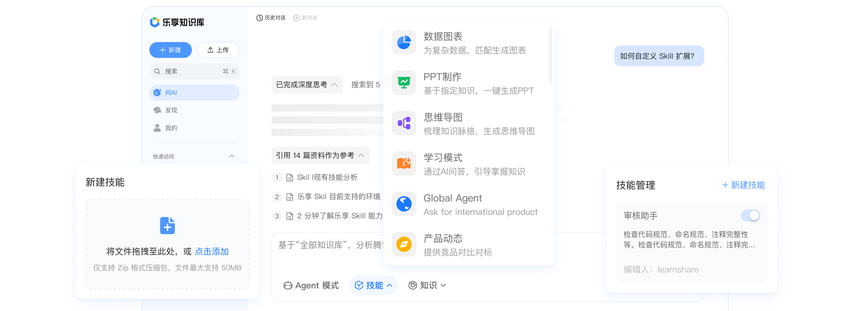The width and height of the screenshot is (868, 311).
Task: Click the 数据图表 pie chart icon
Action: [404, 42]
